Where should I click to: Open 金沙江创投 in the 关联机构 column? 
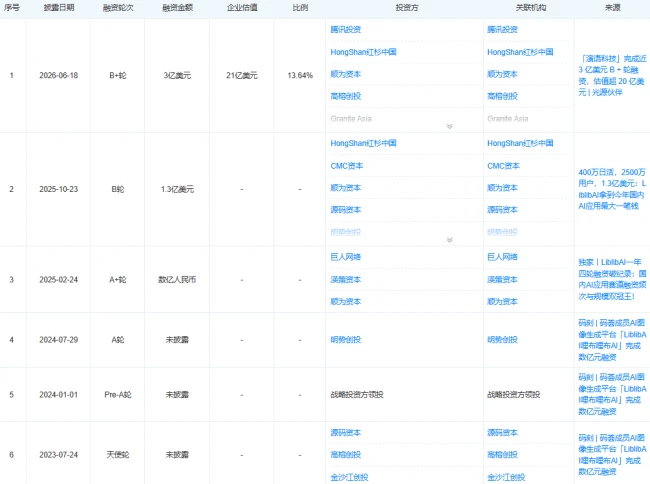pyautogui.click(x=506, y=477)
